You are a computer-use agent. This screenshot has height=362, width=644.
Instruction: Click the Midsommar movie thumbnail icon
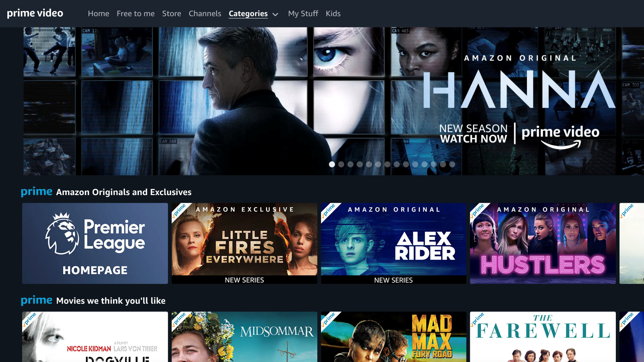[x=245, y=337]
